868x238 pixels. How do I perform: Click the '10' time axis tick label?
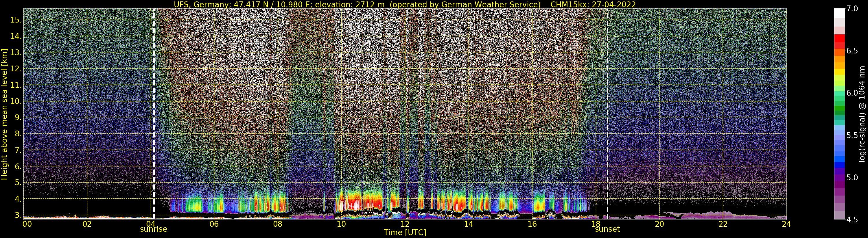coord(341,224)
